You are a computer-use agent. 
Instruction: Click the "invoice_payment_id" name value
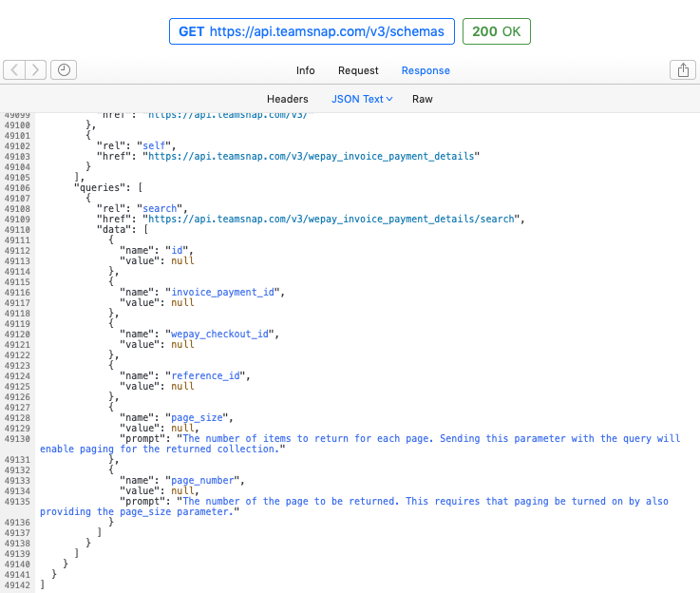pyautogui.click(x=223, y=293)
